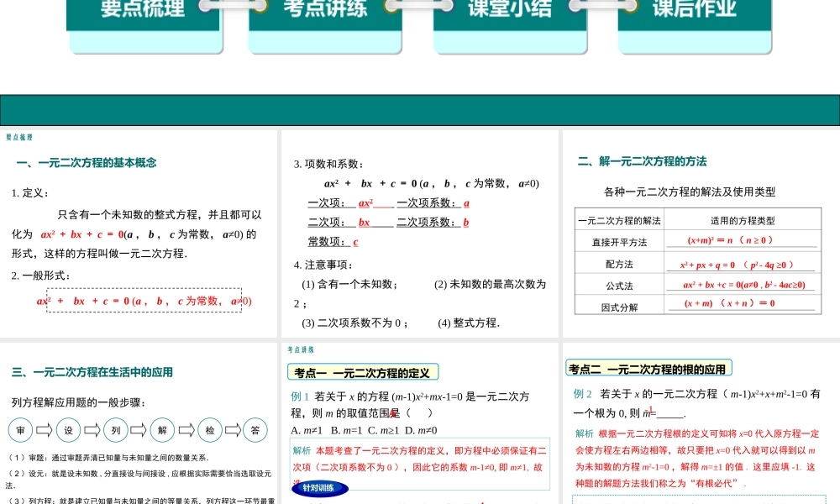Image resolution: width=840 pixels, height=504 pixels.
Task: Click the 考点一 一元二次方程的定义 label box
Action: [363, 372]
